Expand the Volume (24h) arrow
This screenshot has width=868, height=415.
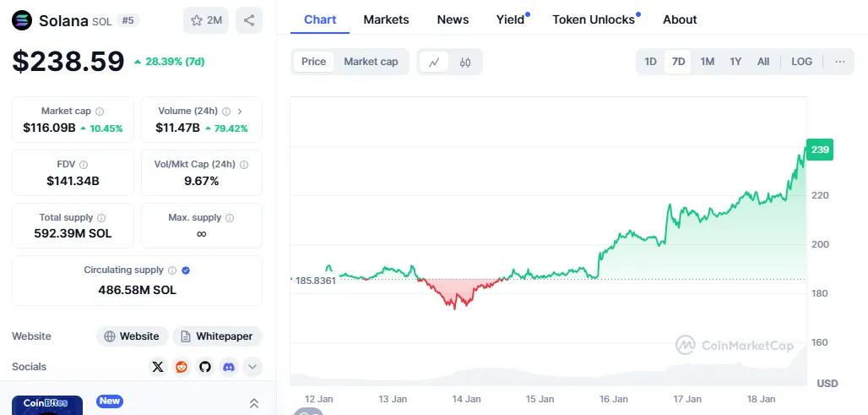pos(240,112)
